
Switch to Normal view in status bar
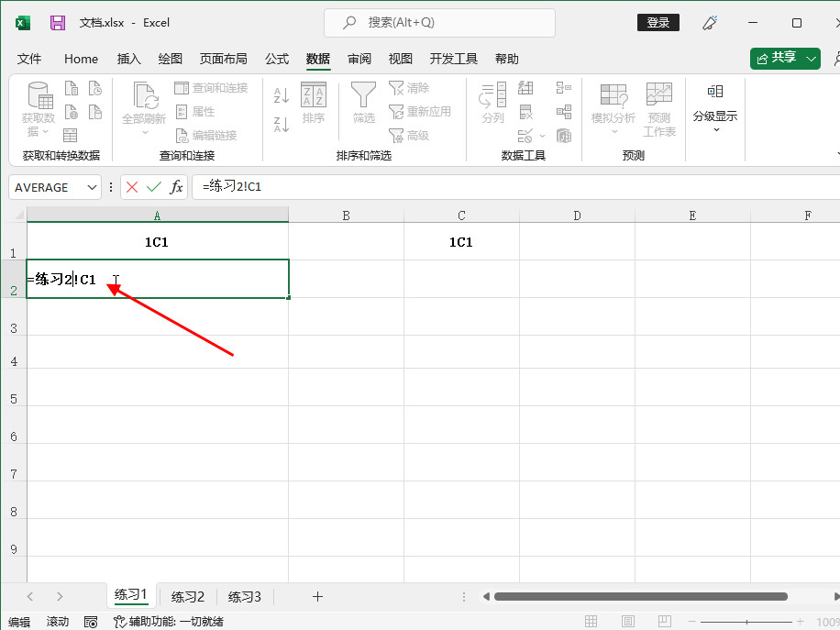pyautogui.click(x=591, y=622)
